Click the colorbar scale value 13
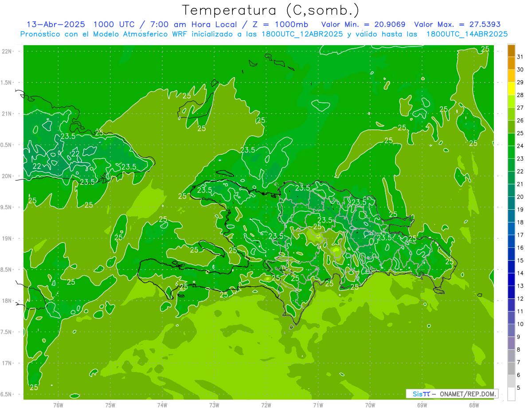 point(520,286)
